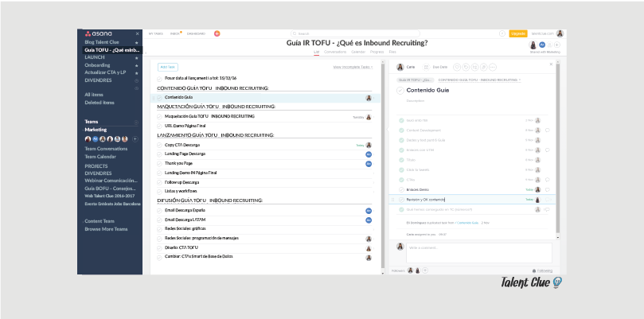Click the red quick-add plus icon
Viewport: 644px width, 319px height.
coord(217,33)
